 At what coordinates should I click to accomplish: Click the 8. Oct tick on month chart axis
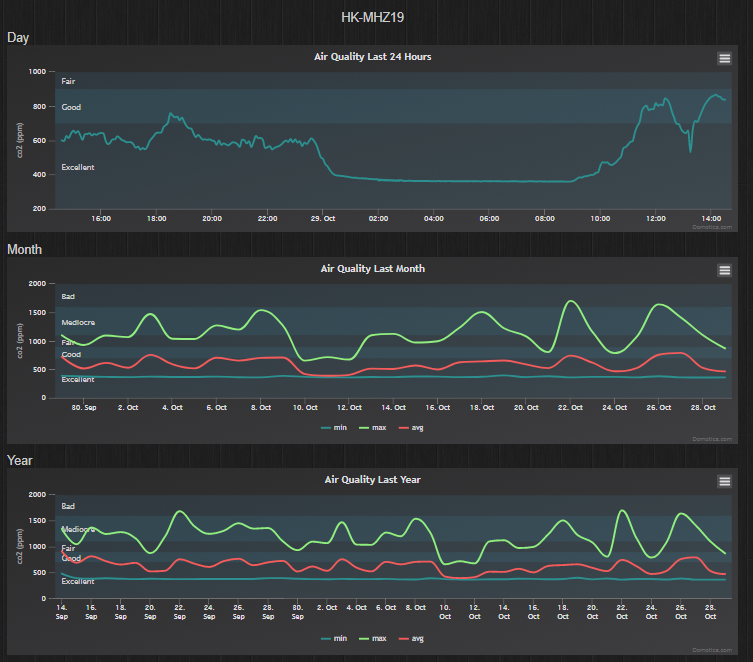click(x=261, y=408)
